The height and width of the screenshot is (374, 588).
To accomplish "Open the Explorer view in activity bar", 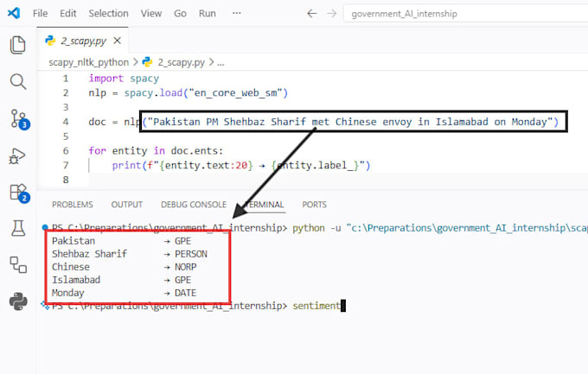I will pyautogui.click(x=17, y=45).
